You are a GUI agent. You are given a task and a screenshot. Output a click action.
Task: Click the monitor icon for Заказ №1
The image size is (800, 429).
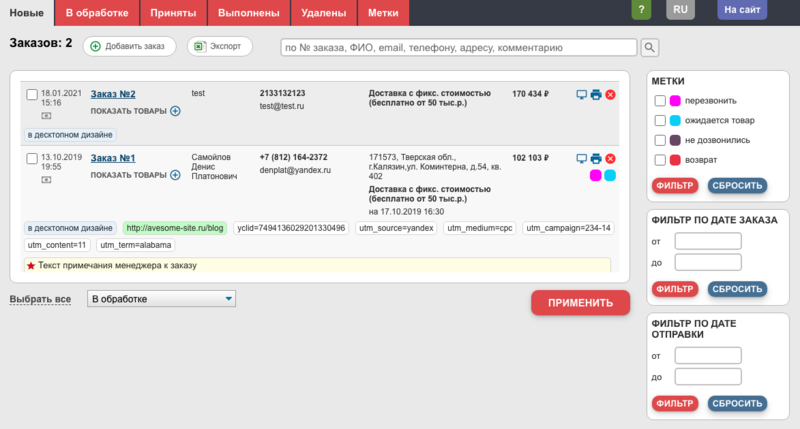581,159
